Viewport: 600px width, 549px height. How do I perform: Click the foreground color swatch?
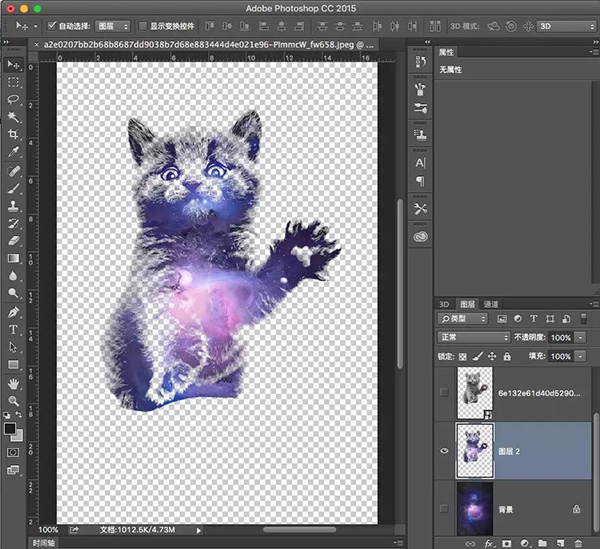[x=10, y=428]
